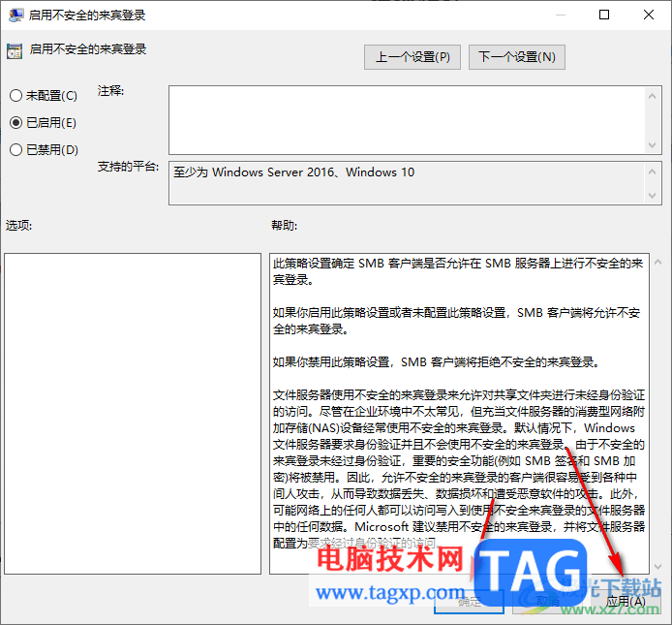672x625 pixels.
Task: Click help paragraph starting 此策略设置确定 SMB
Action: (x=458, y=271)
